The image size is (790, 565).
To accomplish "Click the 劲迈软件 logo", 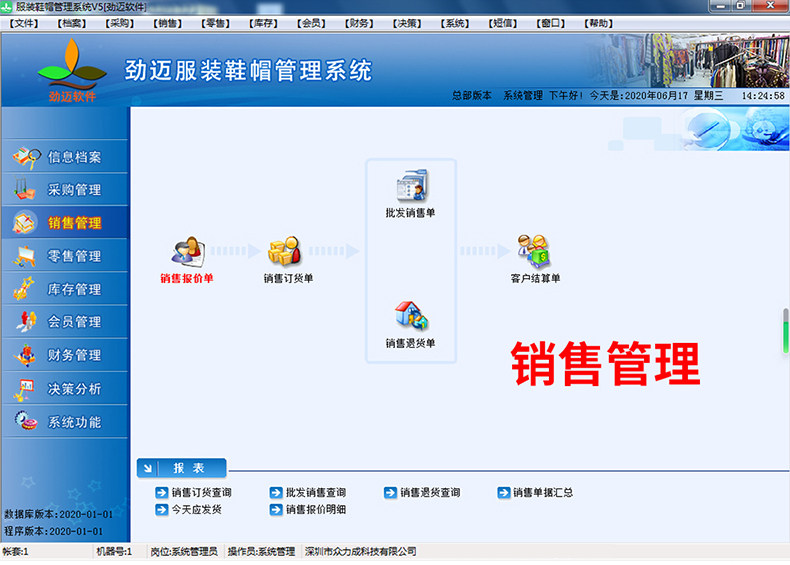I will tap(72, 70).
